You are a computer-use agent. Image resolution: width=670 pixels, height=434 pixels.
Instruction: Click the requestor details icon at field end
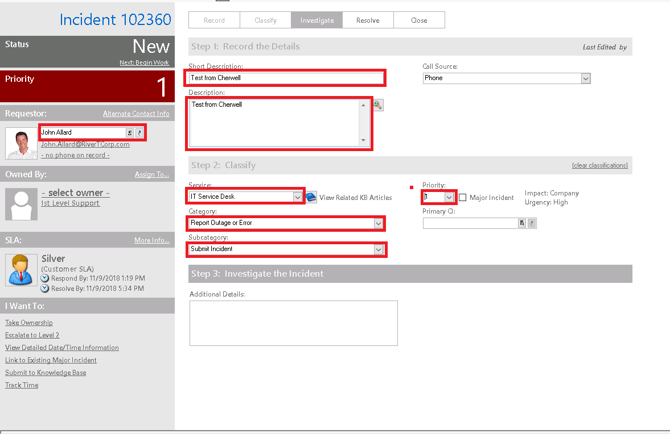(139, 133)
